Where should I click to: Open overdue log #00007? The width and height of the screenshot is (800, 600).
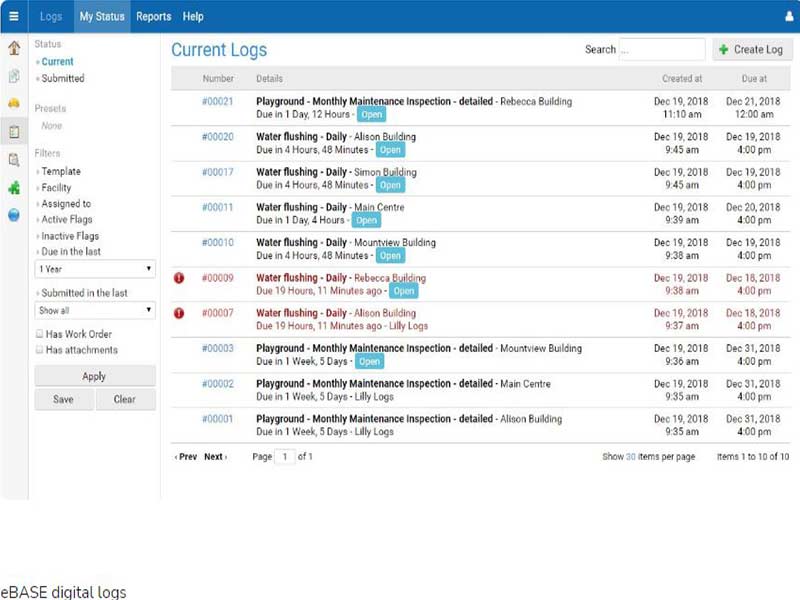217,313
